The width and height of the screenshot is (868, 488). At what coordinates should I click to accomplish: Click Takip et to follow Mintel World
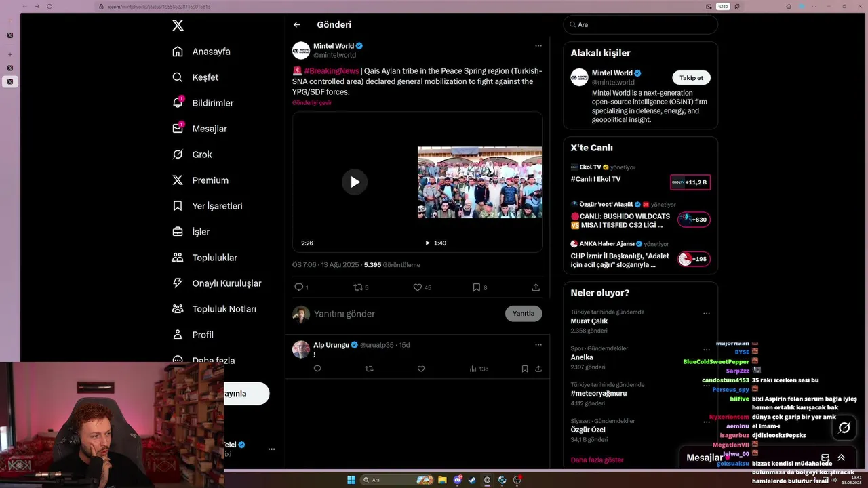point(692,78)
